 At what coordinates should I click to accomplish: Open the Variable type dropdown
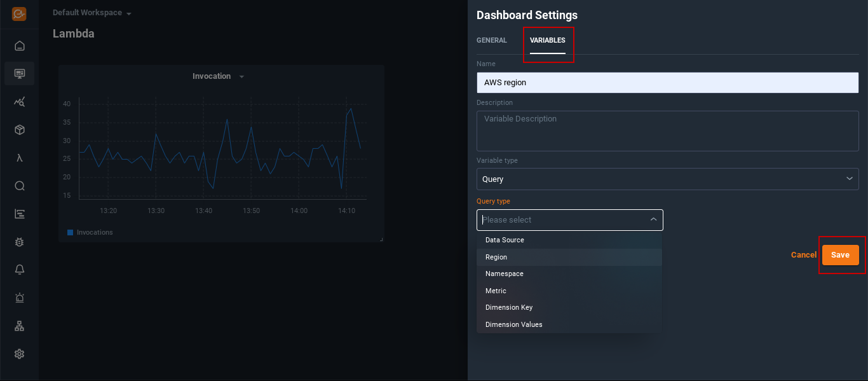pos(667,179)
